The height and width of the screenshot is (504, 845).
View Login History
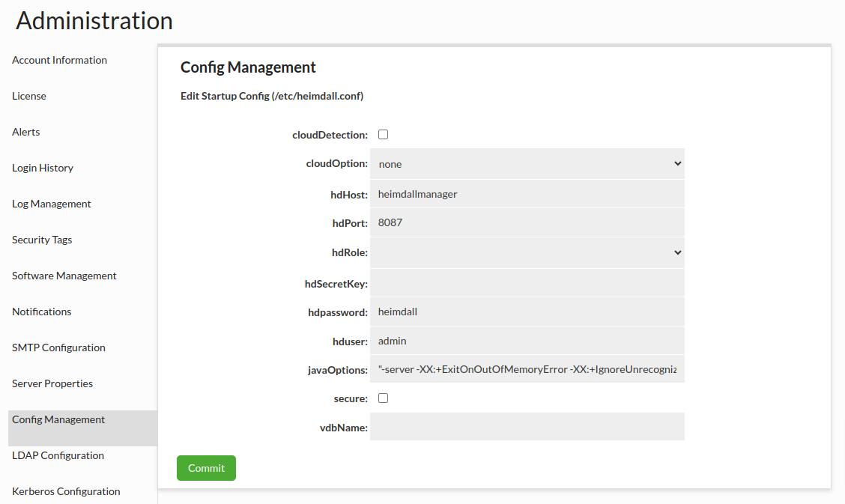pos(43,168)
